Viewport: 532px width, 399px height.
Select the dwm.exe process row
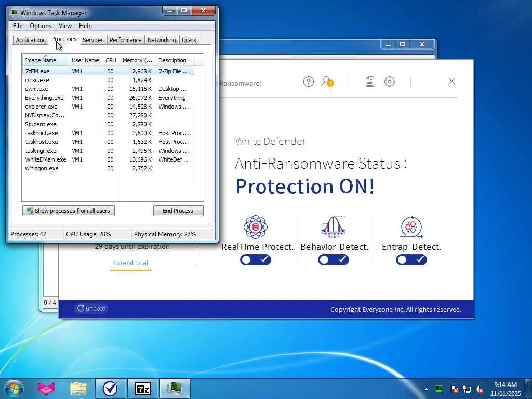pyautogui.click(x=108, y=89)
